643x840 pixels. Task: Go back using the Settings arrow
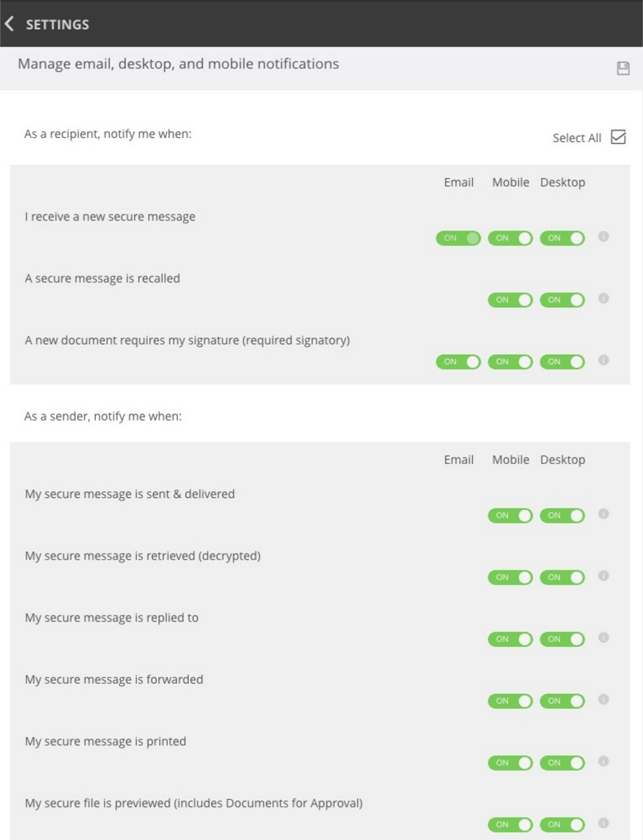click(9, 24)
